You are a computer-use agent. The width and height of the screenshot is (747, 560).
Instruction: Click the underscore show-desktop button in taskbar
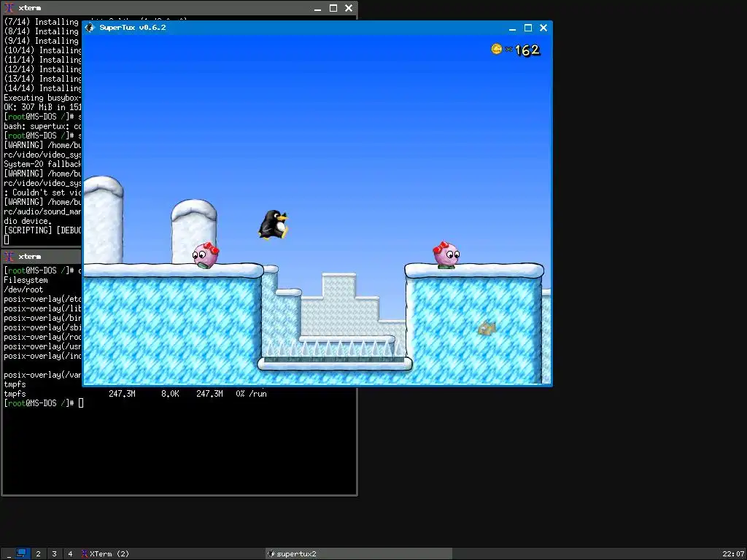tap(9, 554)
